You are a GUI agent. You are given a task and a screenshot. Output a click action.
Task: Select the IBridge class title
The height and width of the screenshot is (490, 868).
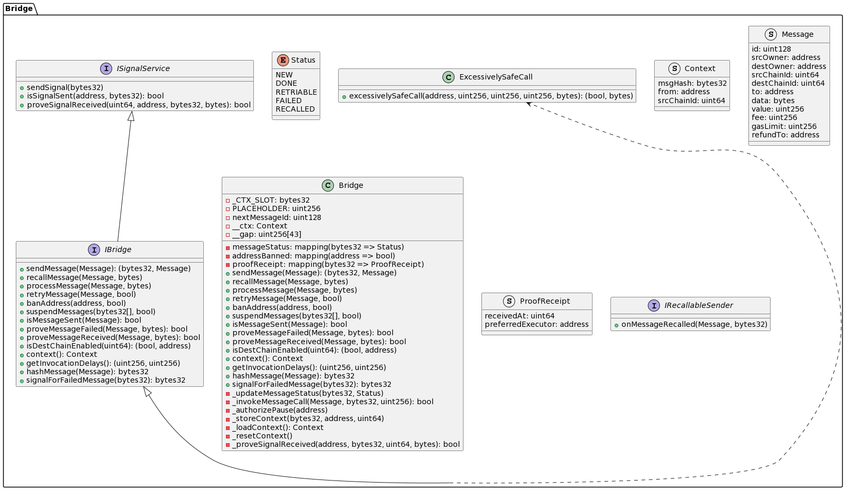(118, 249)
